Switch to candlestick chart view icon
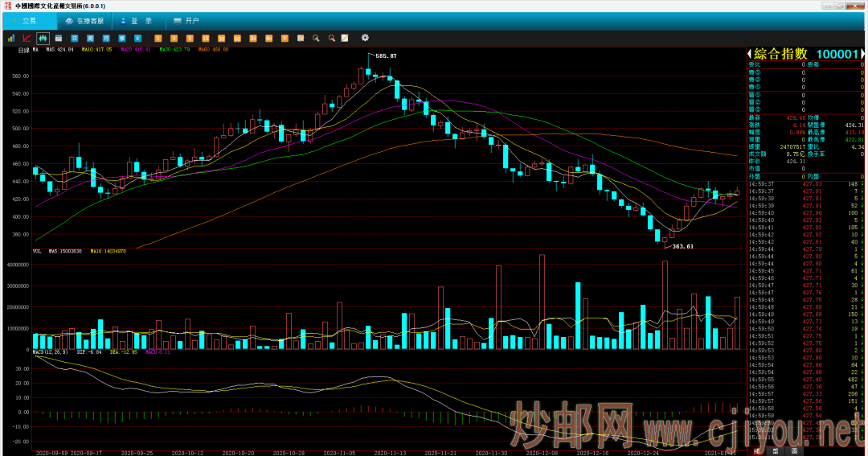Viewport: 868px width, 456px height. pyautogui.click(x=43, y=38)
